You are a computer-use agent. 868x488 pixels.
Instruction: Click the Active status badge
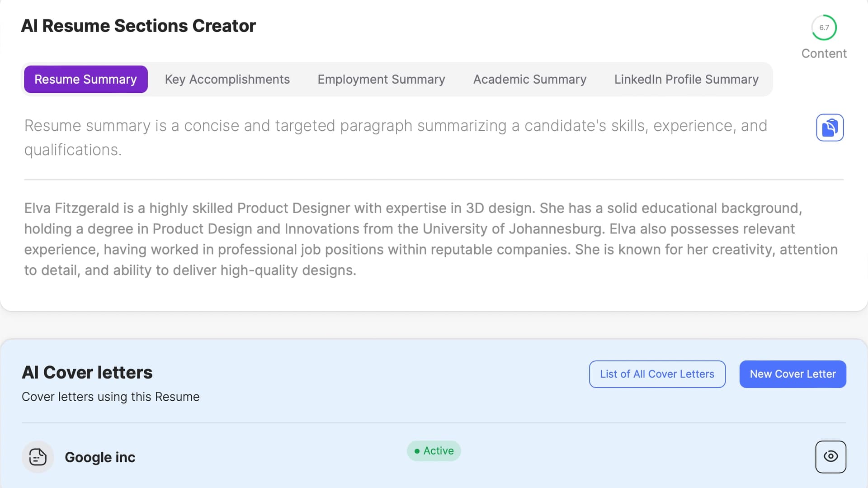[434, 451]
